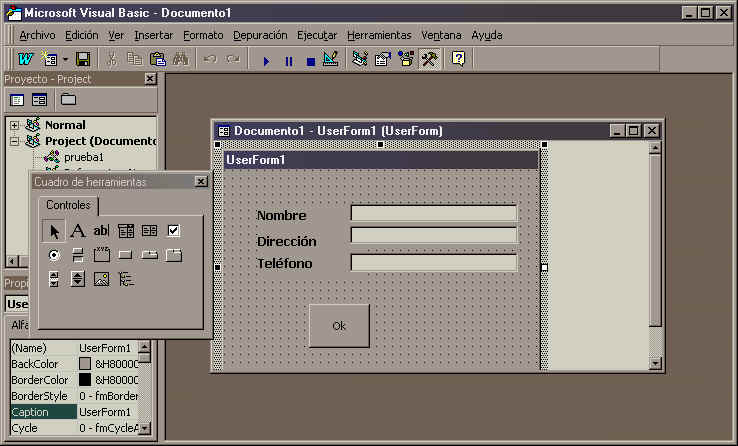Select the ComboBox control in toolbox
This screenshot has height=446, width=738.
click(x=126, y=231)
